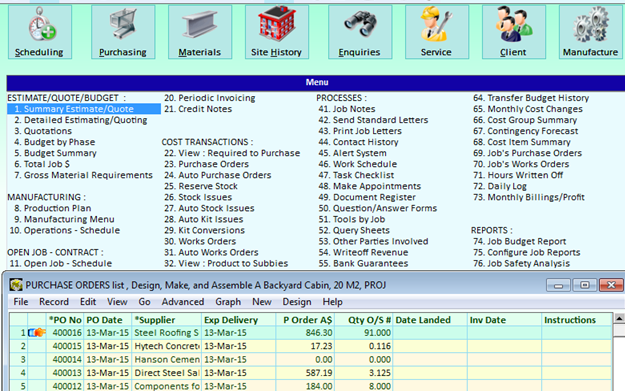Select 1. Summary Estimate/Quote

(84, 109)
